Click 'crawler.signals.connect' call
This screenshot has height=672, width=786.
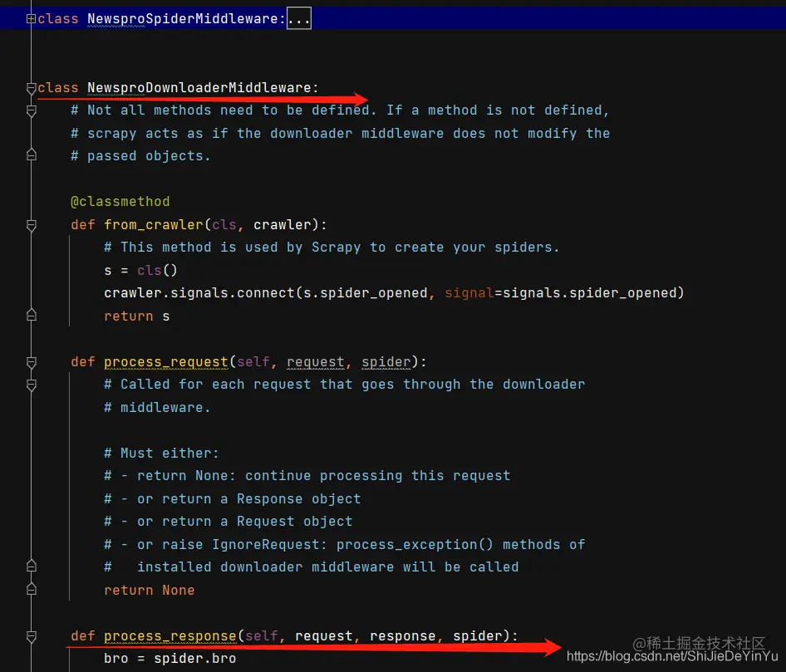[x=199, y=293]
